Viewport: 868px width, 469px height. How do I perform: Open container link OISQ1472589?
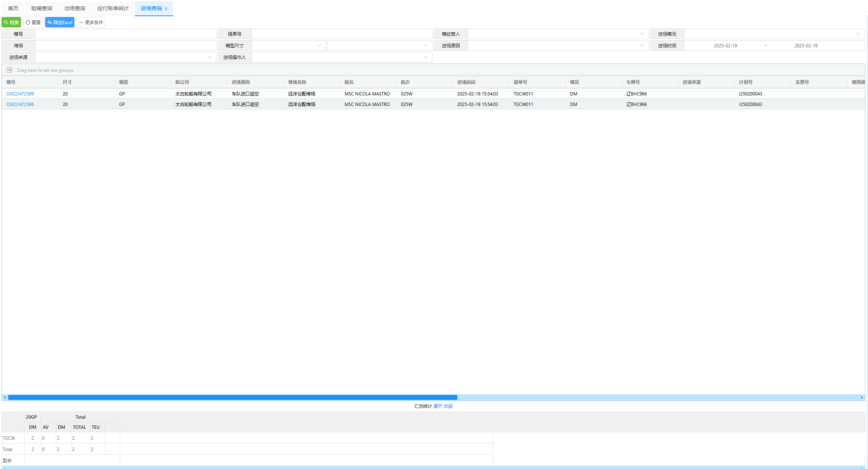pos(20,94)
